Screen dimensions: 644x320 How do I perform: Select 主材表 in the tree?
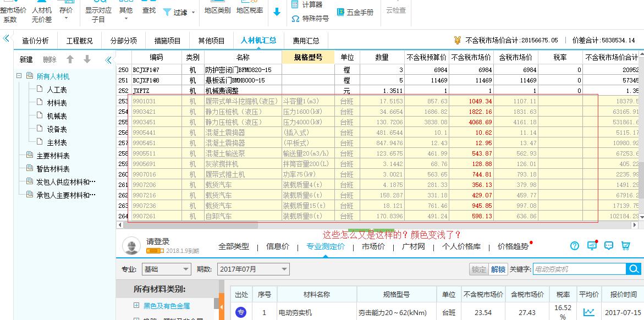click(x=57, y=142)
